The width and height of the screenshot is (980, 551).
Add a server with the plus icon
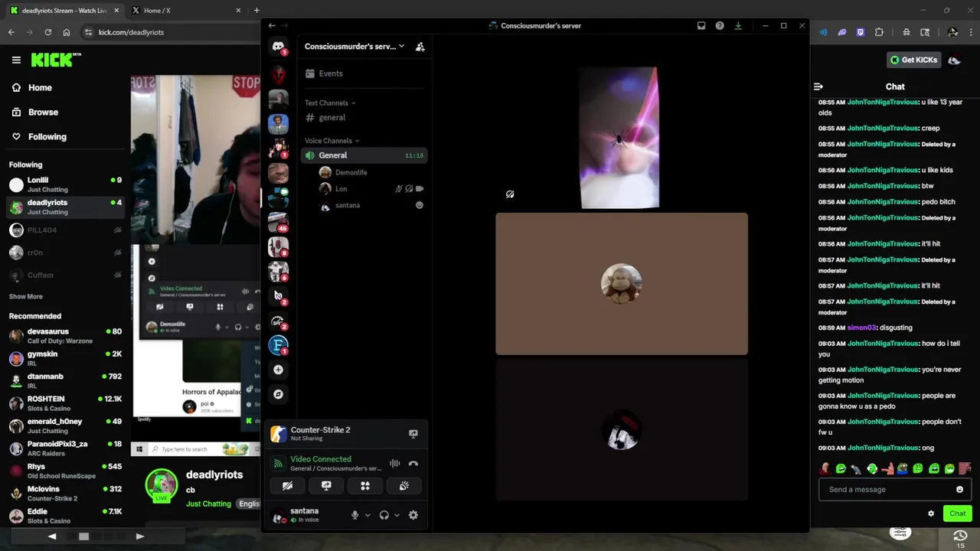(x=278, y=370)
